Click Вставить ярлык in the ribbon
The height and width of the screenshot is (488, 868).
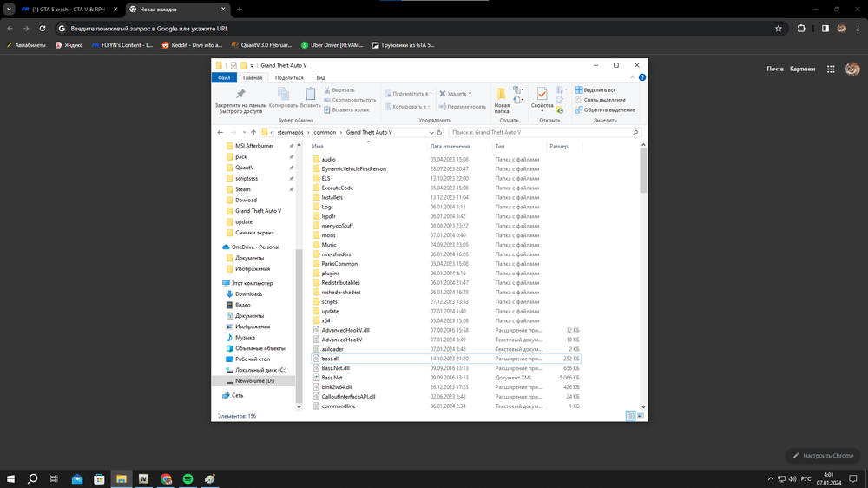pyautogui.click(x=346, y=109)
